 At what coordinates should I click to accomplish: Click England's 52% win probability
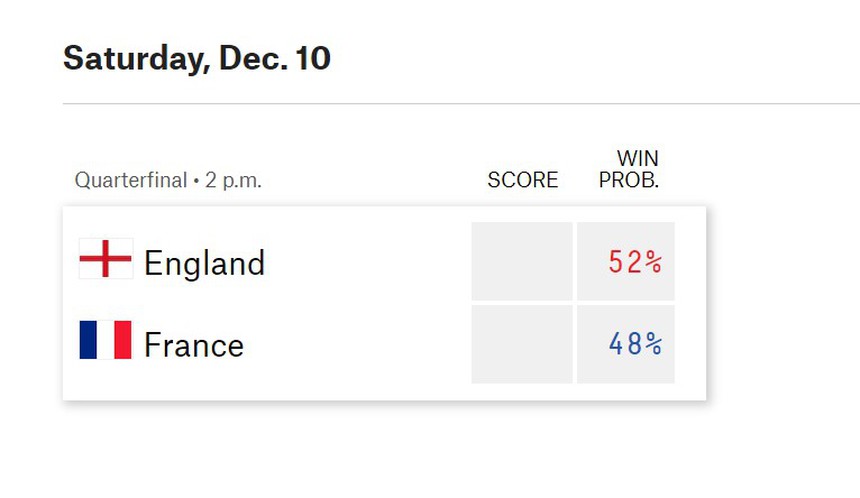coord(634,262)
